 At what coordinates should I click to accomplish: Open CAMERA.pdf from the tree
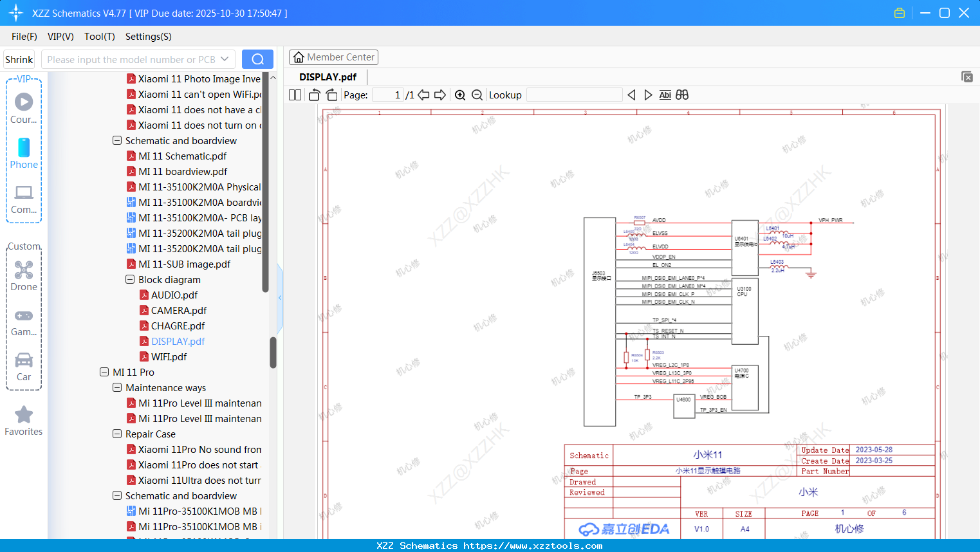coord(178,311)
